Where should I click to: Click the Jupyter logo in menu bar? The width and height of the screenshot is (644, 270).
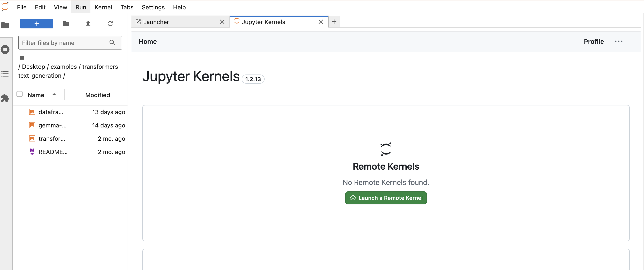pos(5,7)
